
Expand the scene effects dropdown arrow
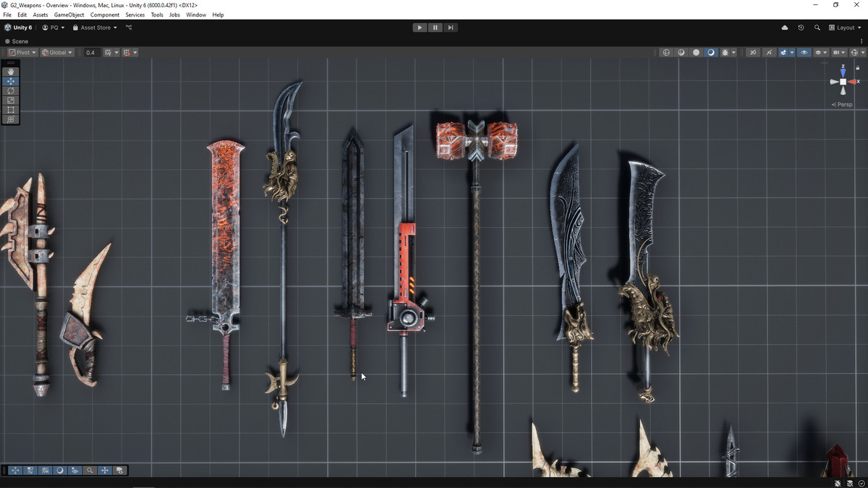[x=792, y=52]
